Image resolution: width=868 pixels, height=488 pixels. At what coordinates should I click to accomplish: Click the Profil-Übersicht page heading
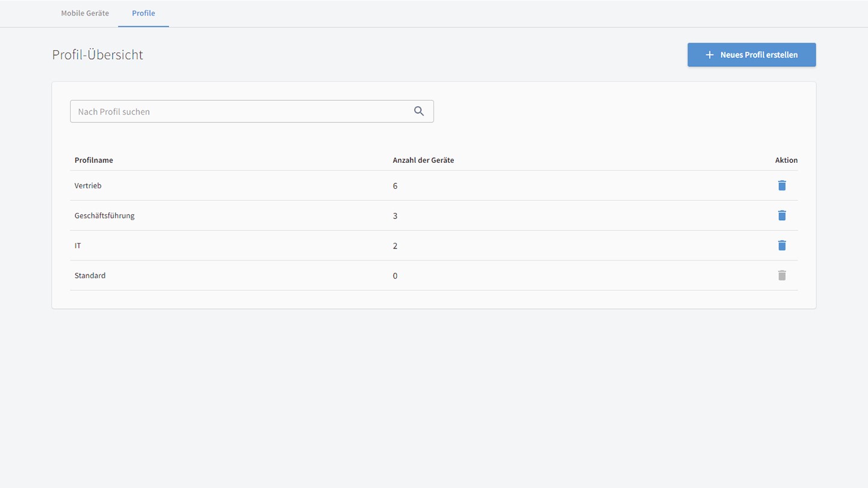(98, 55)
